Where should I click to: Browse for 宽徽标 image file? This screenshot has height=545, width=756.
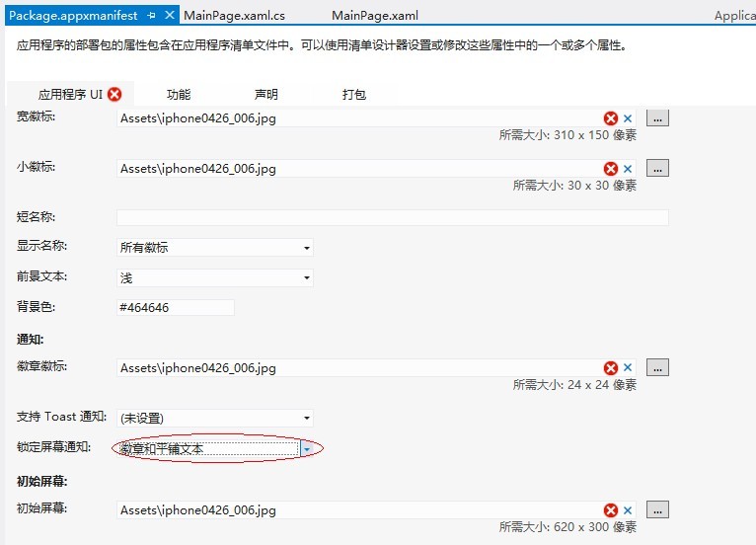pos(657,117)
